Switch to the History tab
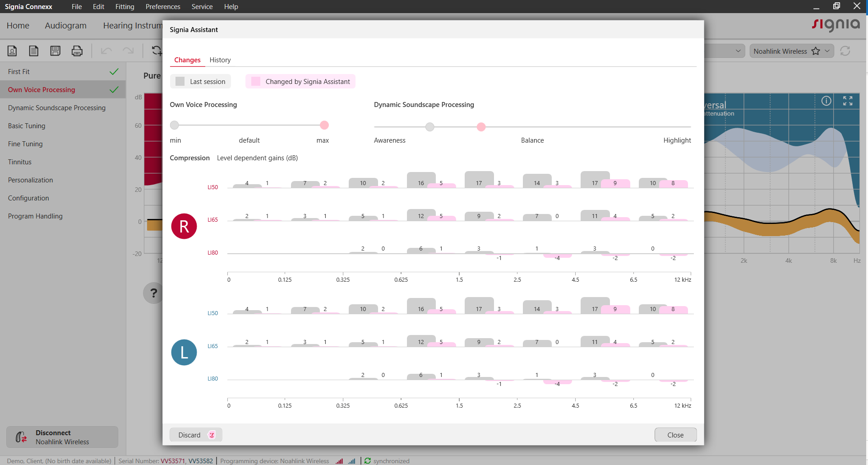 point(220,60)
